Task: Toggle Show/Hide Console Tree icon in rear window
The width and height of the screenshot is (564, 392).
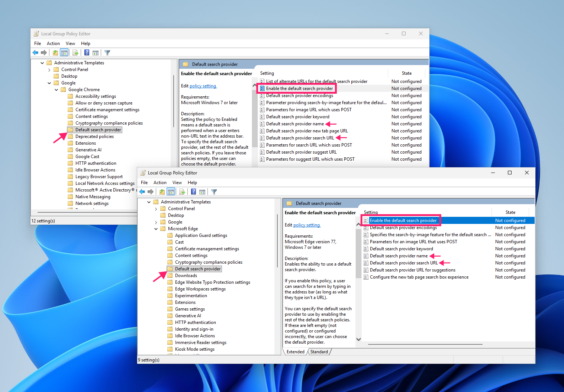Action: pyautogui.click(x=64, y=53)
